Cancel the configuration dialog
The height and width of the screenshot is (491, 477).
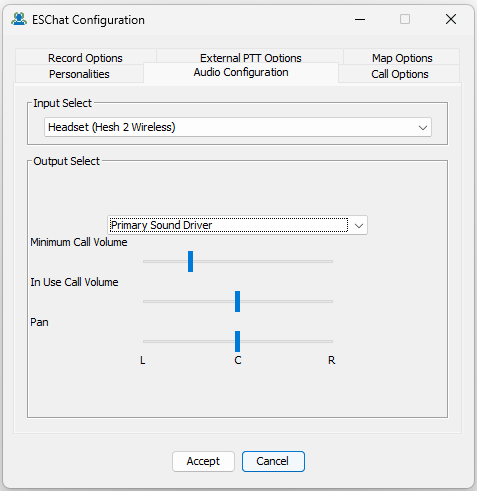[273, 461]
